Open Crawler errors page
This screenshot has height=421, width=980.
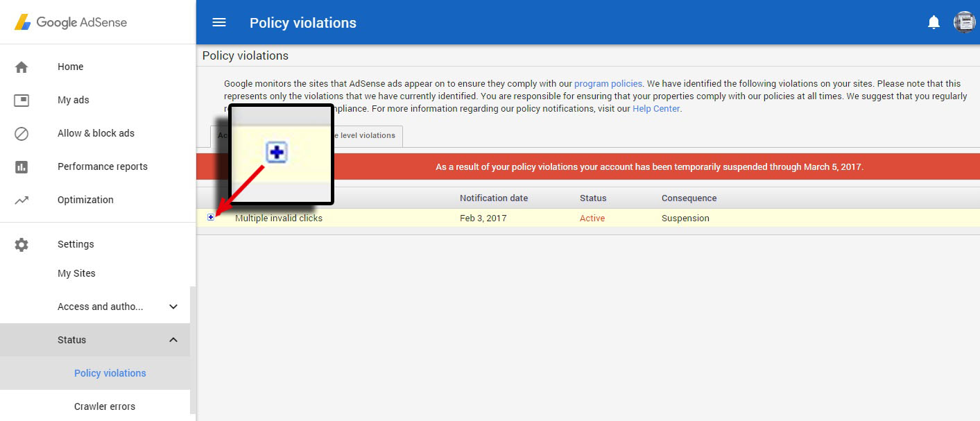coord(105,406)
